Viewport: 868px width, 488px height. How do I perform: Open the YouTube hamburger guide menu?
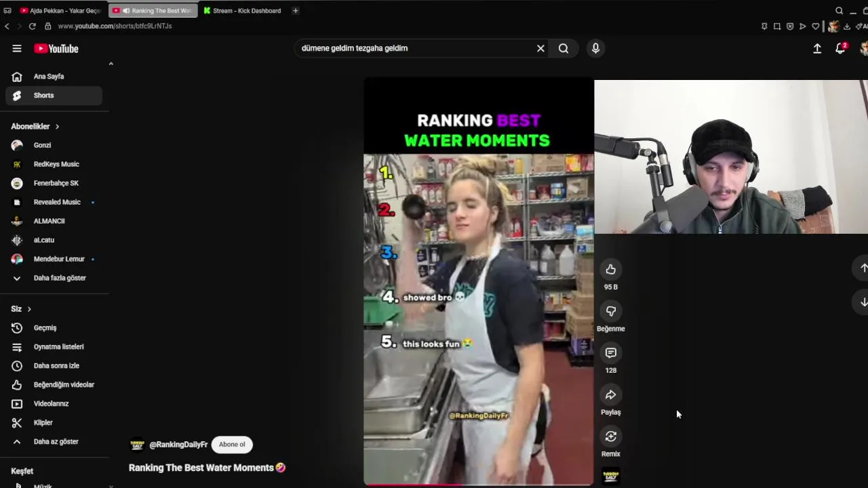click(17, 48)
